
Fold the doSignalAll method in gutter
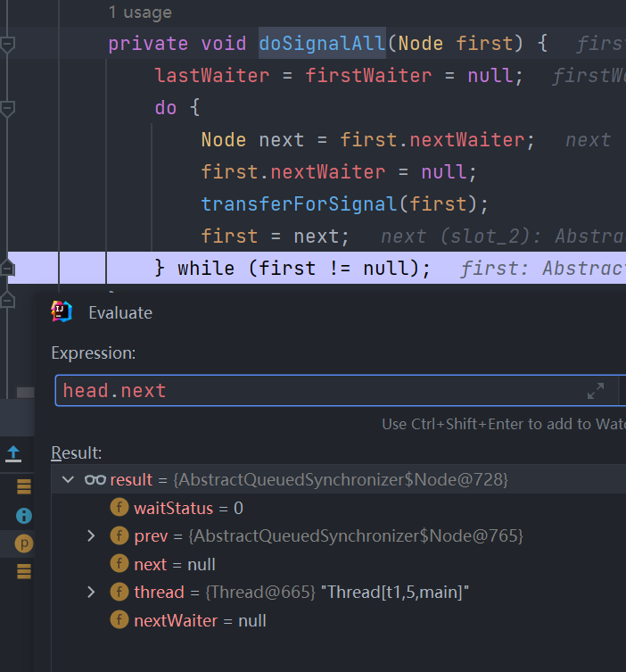(x=8, y=43)
